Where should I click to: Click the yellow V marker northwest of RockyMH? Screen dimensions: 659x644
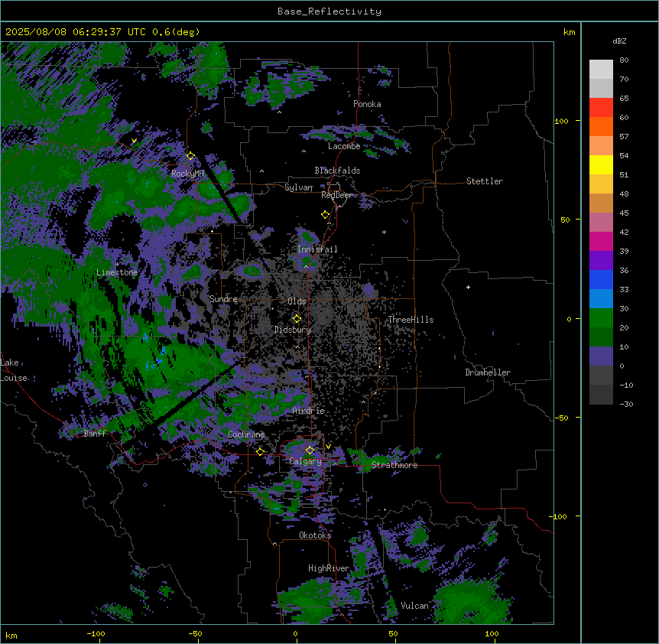click(134, 141)
